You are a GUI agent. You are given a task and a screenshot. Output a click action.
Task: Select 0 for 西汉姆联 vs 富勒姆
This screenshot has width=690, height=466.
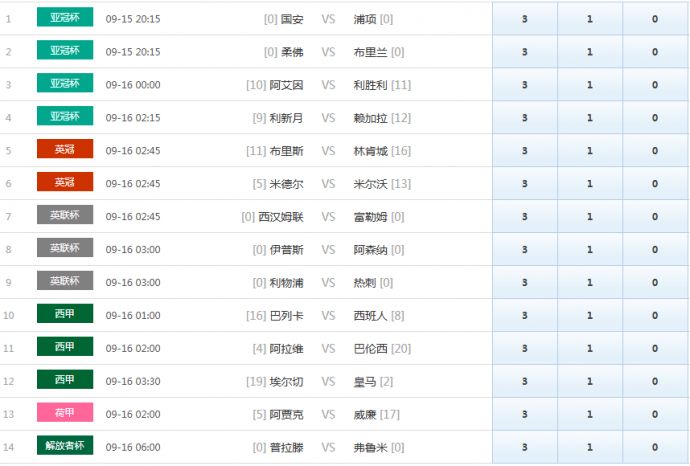(x=655, y=216)
